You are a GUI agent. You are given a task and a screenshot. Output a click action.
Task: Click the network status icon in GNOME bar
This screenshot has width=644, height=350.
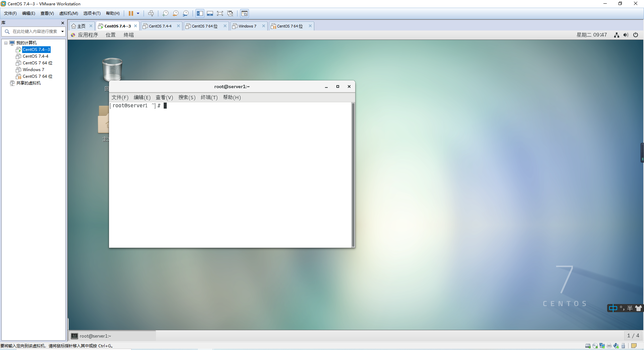pyautogui.click(x=616, y=35)
